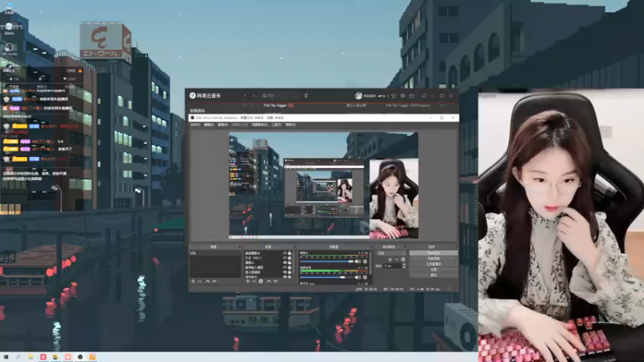Open Settings from OBS controls panel

point(434,269)
